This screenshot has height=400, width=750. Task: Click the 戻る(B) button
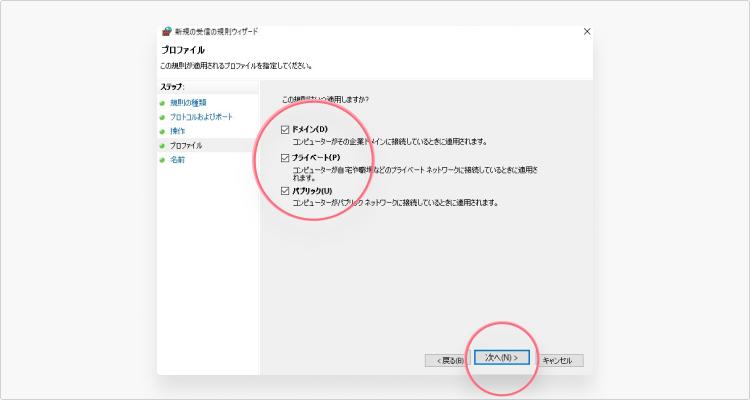point(450,361)
